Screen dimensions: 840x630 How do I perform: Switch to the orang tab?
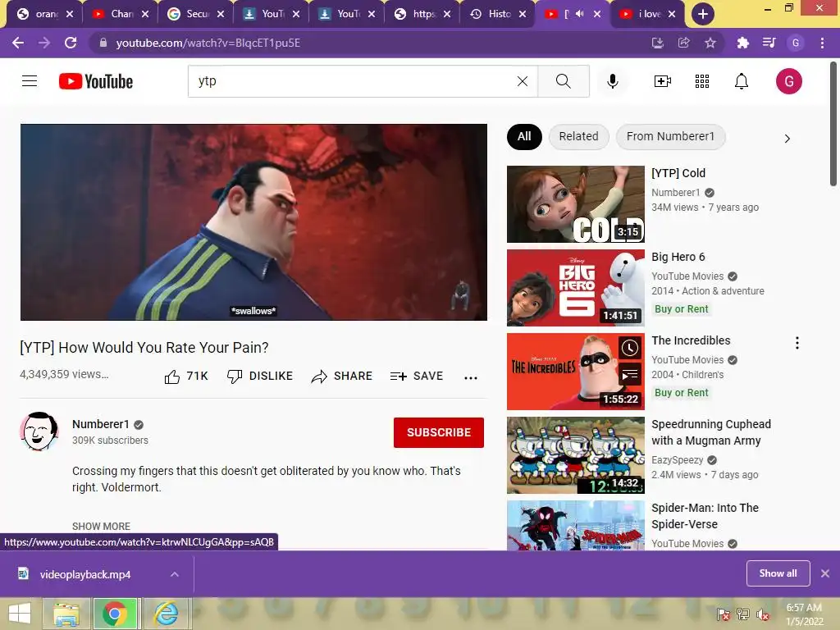(45, 14)
